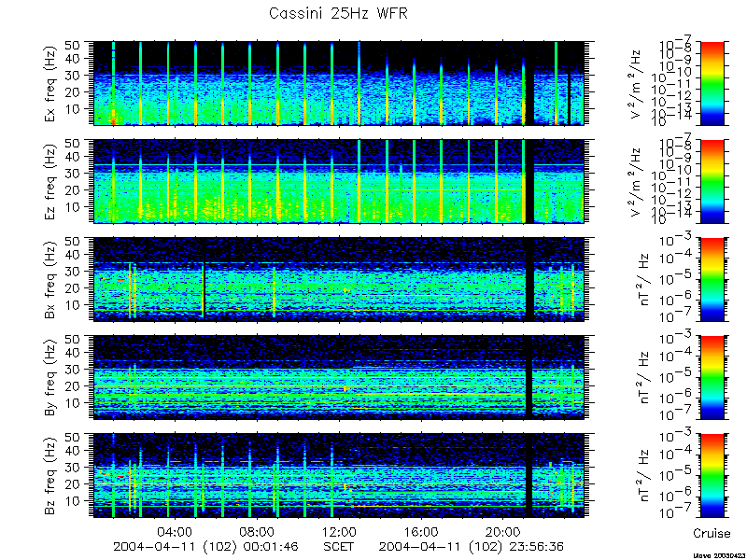Viewport: 747px width, 560px height.
Task: Click the 04:00 time tick label
Action: 175,532
